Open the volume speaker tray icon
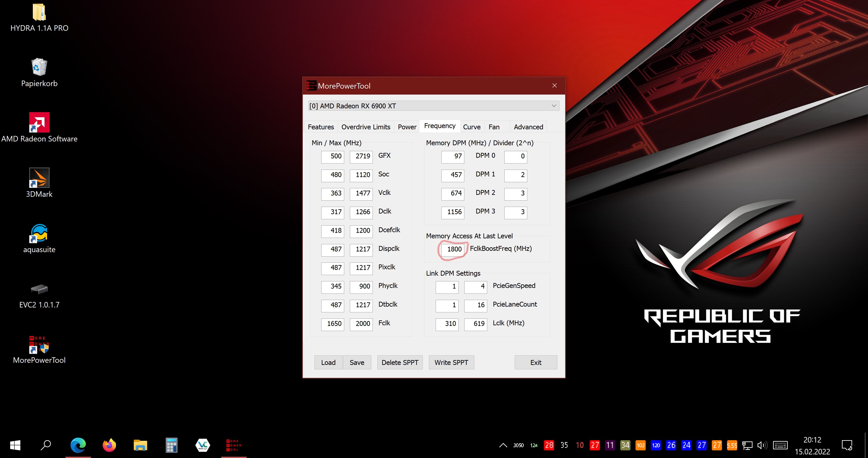 point(762,445)
